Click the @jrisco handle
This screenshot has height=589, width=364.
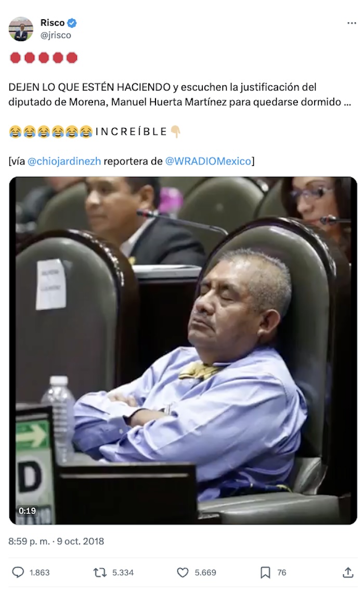tap(56, 35)
